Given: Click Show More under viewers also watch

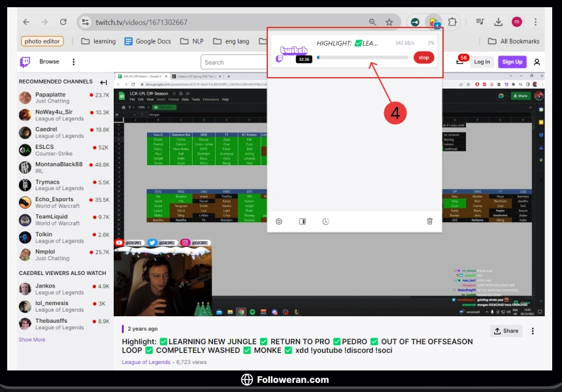Looking at the screenshot, I should tap(32, 340).
